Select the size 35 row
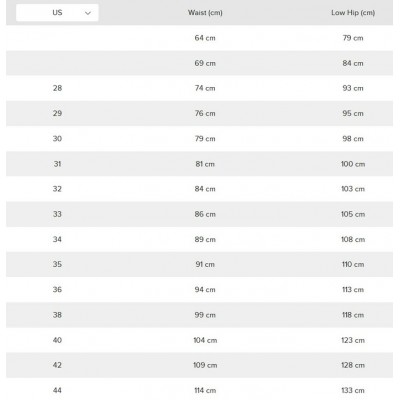Screen dimensions: 400x400 199,264
